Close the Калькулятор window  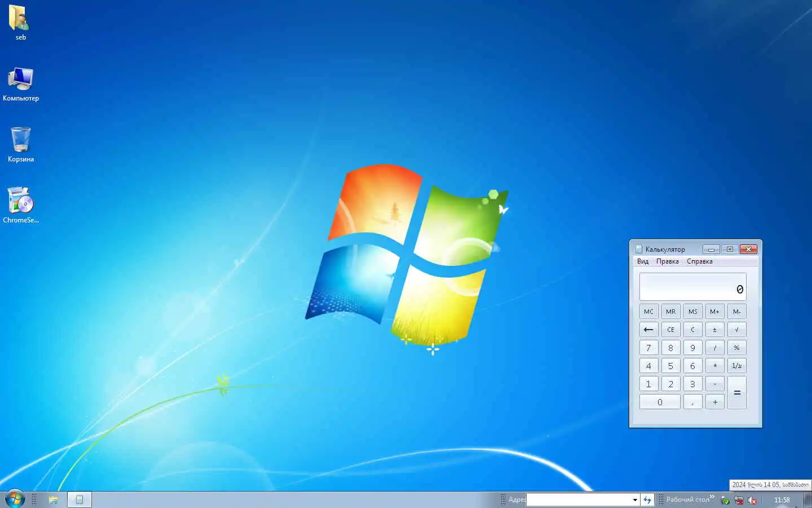[748, 249]
